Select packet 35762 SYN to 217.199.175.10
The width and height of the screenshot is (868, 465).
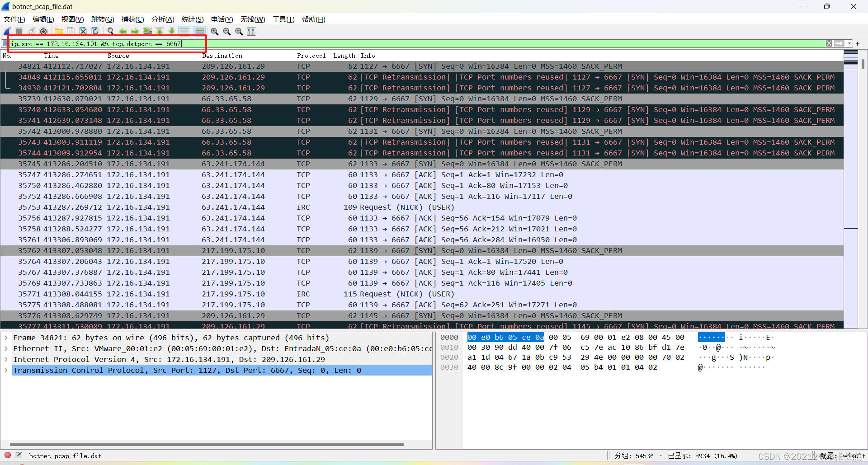point(422,250)
